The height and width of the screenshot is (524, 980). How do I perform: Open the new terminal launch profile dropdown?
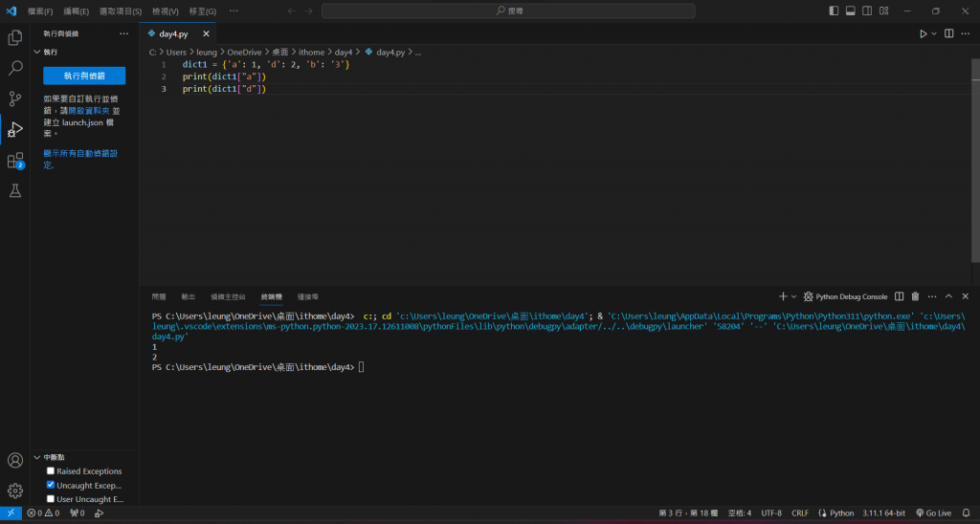click(x=793, y=296)
